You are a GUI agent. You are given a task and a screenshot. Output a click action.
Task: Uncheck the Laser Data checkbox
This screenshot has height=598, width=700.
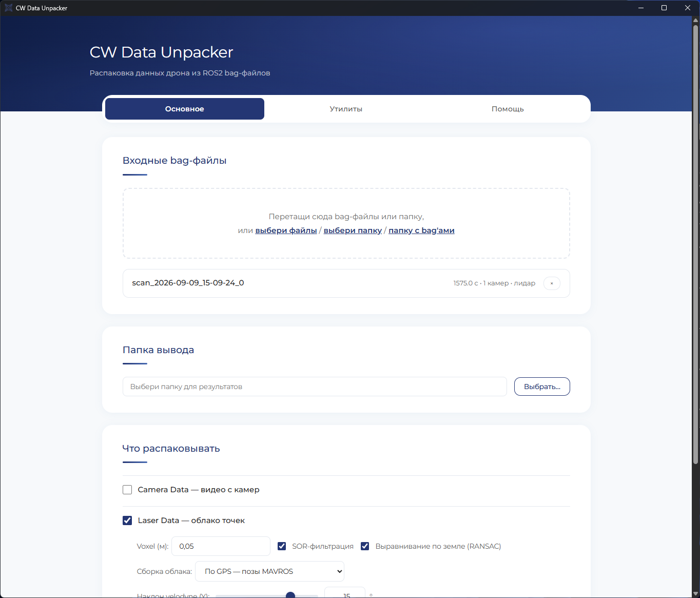click(x=127, y=520)
